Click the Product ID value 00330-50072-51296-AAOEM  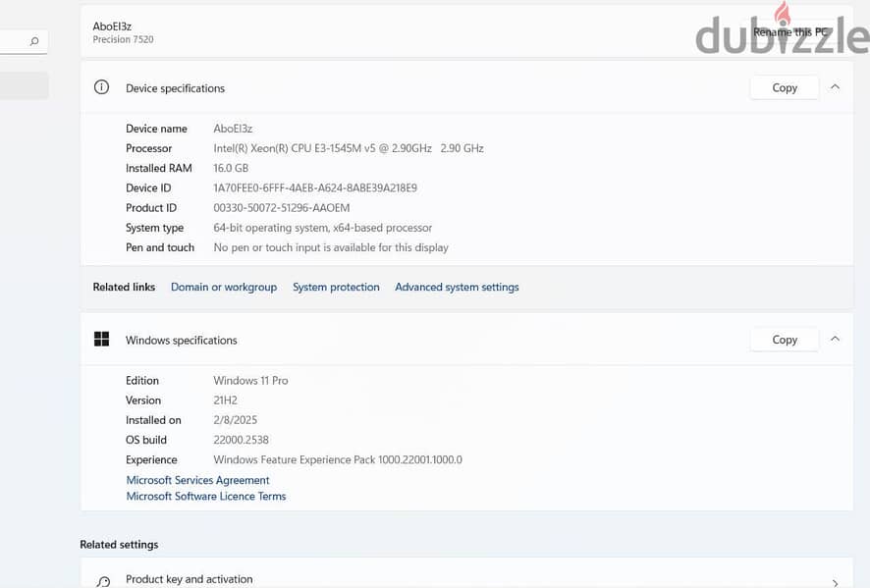click(281, 208)
